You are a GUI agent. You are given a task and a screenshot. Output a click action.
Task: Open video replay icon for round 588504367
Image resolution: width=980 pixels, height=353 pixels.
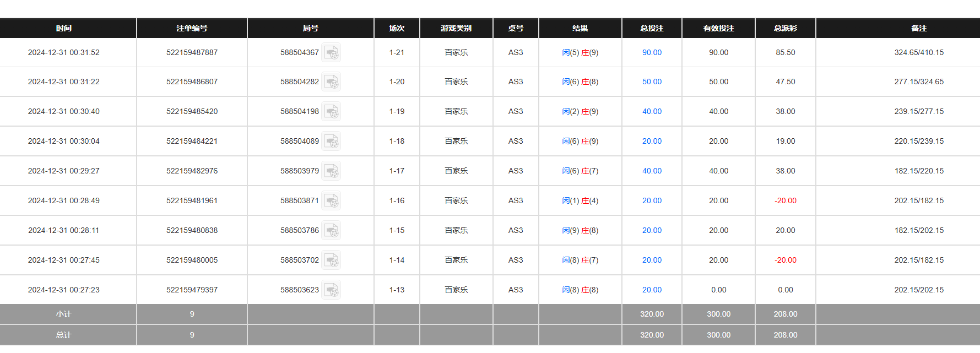(331, 53)
